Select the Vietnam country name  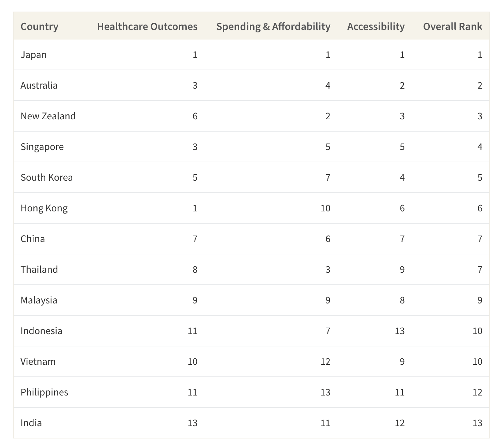(38, 361)
